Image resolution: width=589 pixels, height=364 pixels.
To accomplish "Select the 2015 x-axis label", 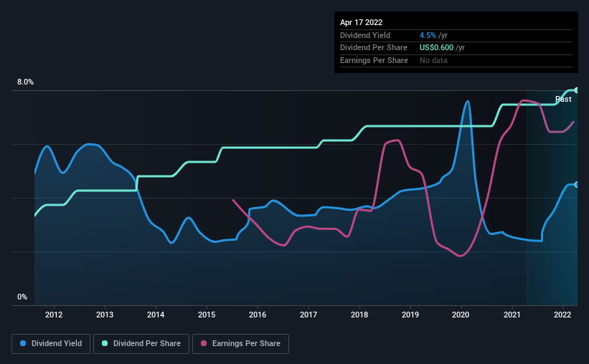I will click(x=207, y=315).
